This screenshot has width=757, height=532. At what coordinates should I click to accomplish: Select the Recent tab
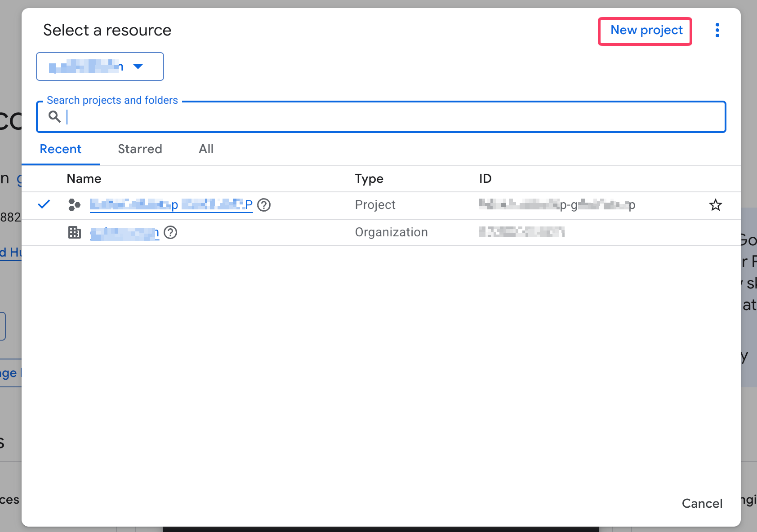(x=61, y=149)
